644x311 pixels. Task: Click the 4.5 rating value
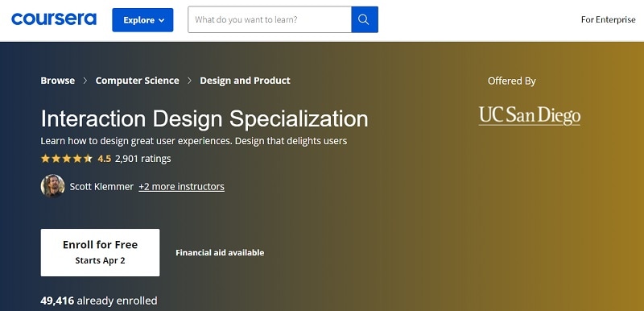point(105,159)
